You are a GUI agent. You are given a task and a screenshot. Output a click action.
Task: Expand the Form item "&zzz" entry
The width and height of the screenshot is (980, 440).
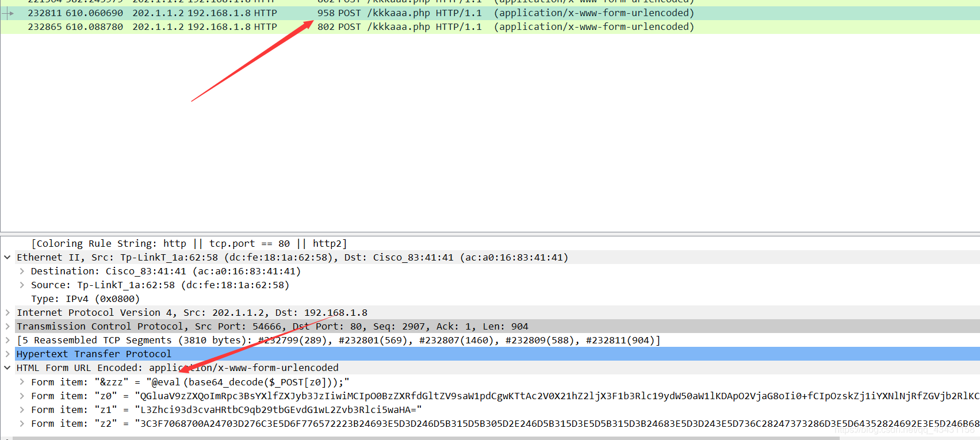pos(22,382)
